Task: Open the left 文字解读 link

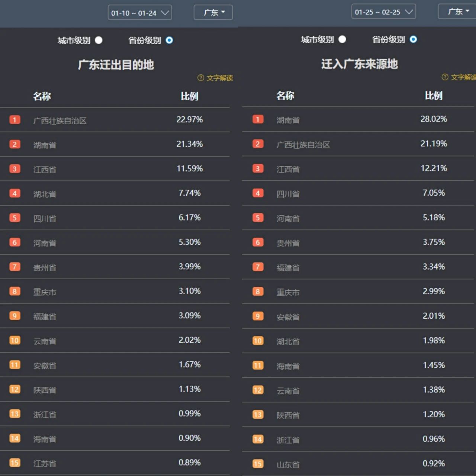Action: (220, 78)
